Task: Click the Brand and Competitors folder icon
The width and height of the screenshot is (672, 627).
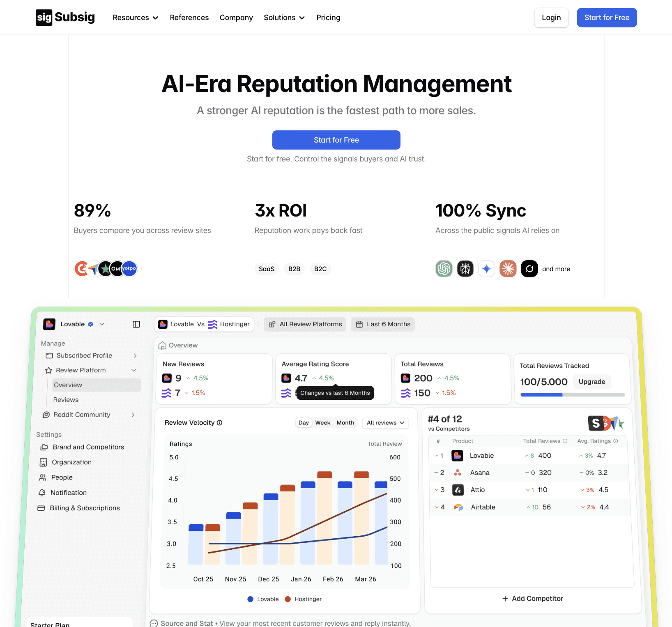Action: [44, 447]
